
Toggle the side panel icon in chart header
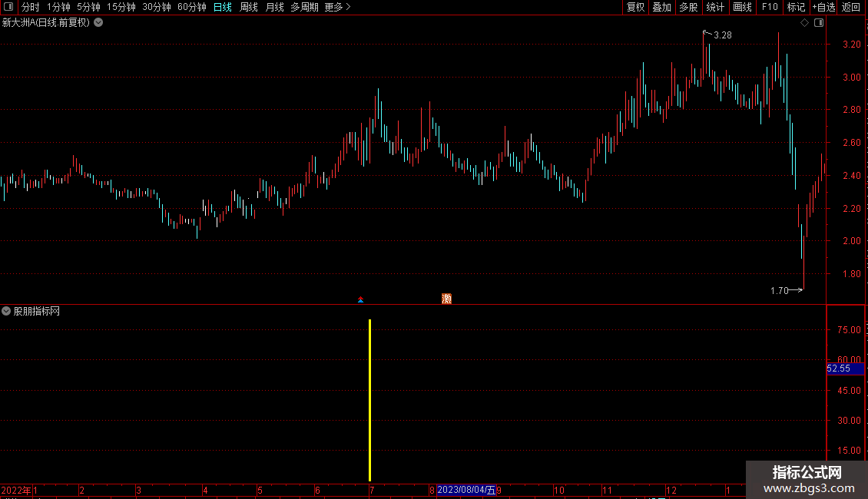coord(819,23)
